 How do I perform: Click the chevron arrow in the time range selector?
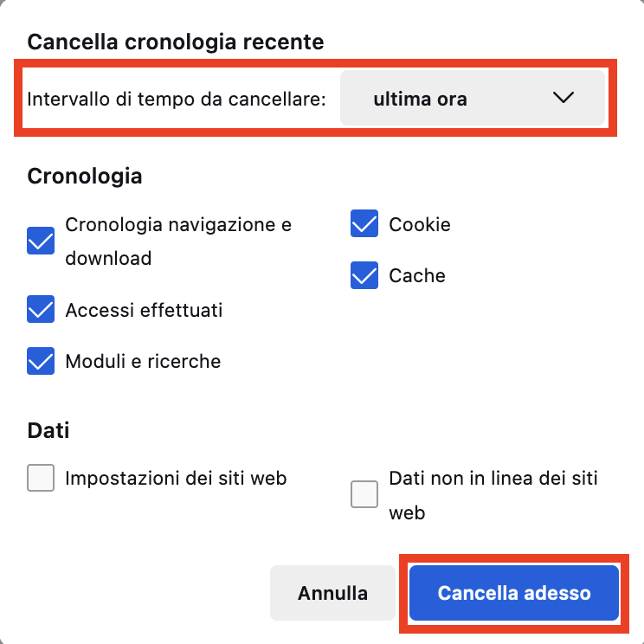(x=563, y=99)
